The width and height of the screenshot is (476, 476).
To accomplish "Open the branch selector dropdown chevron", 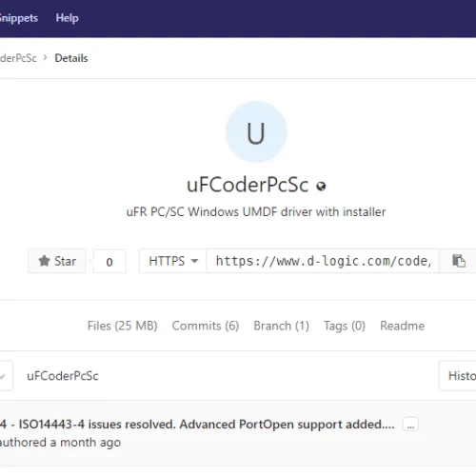I will 3,376.
